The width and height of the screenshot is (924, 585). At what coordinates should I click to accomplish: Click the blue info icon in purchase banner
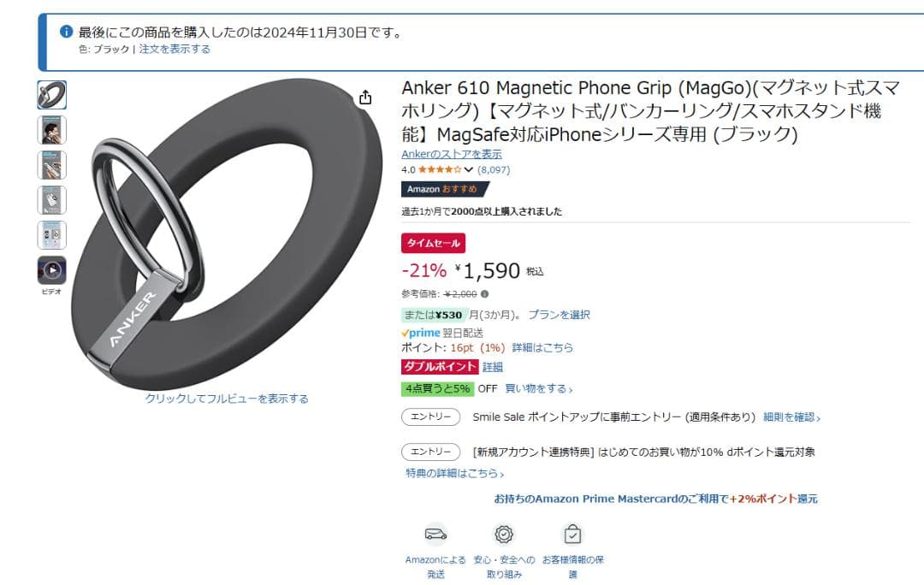click(67, 32)
